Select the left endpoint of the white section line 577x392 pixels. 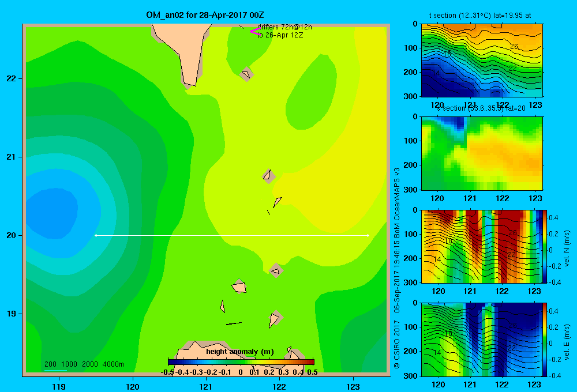tap(96, 235)
